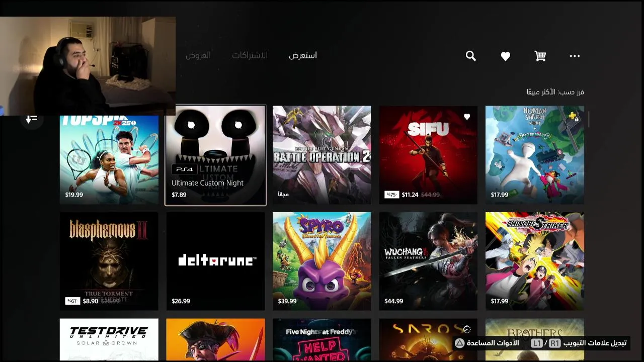The width and height of the screenshot is (644, 362).
Task: Click the 75% discount badge on SIFU
Action: 391,195
